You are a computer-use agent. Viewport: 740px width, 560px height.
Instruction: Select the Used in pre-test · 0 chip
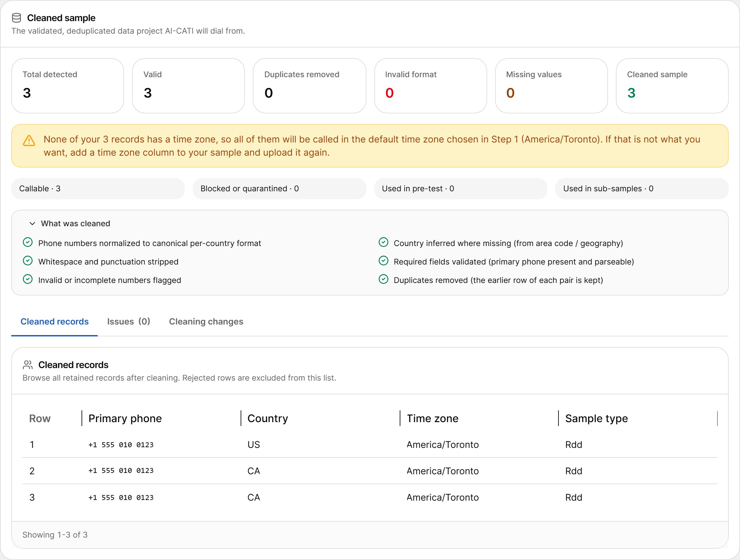(x=461, y=189)
